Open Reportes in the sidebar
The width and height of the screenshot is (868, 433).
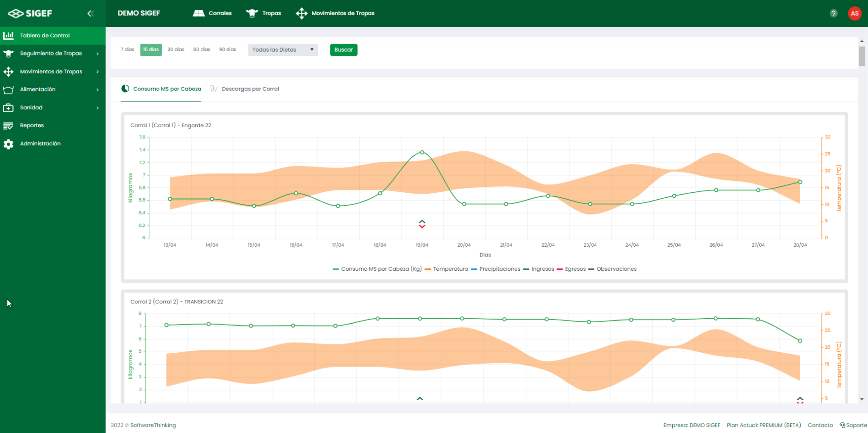32,125
